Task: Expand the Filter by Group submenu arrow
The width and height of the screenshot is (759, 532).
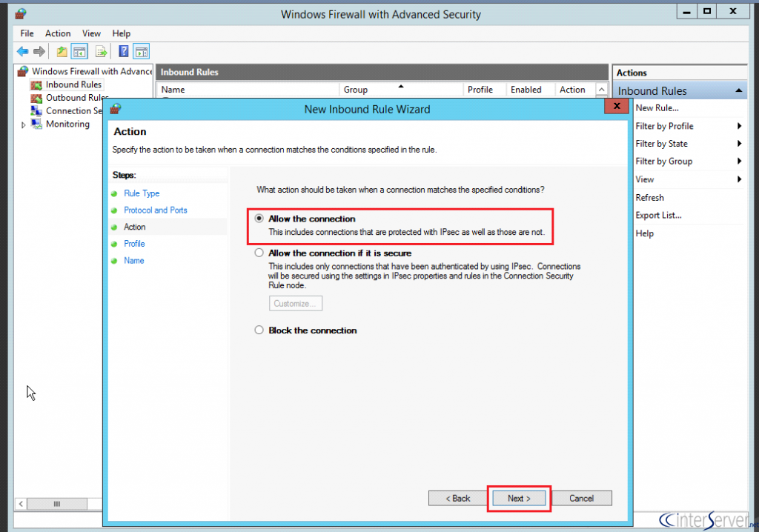Action: click(x=739, y=162)
